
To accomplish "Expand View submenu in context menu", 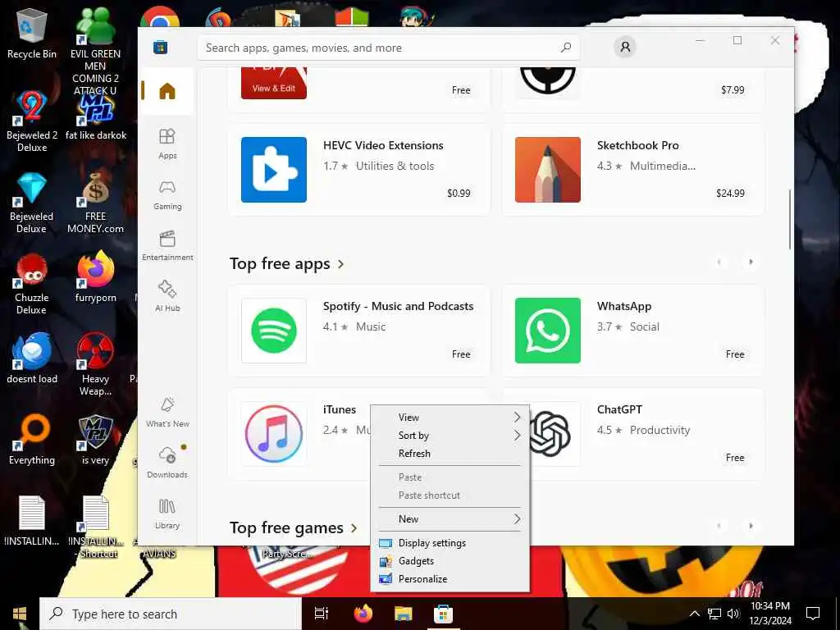I will 450,418.
